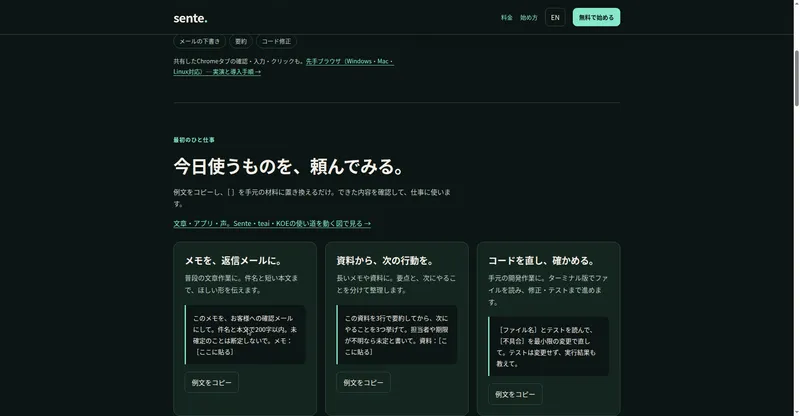Image resolution: width=800 pixels, height=416 pixels.
Task: Click the 最初のひと仕事 section label
Action: pos(194,140)
